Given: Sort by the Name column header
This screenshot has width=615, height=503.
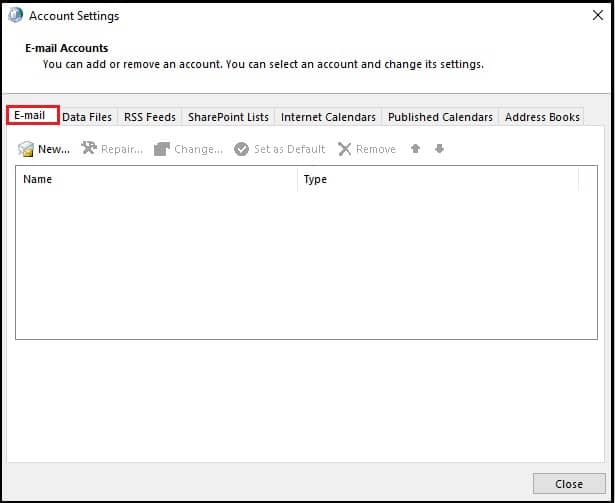Looking at the screenshot, I should click(x=156, y=179).
